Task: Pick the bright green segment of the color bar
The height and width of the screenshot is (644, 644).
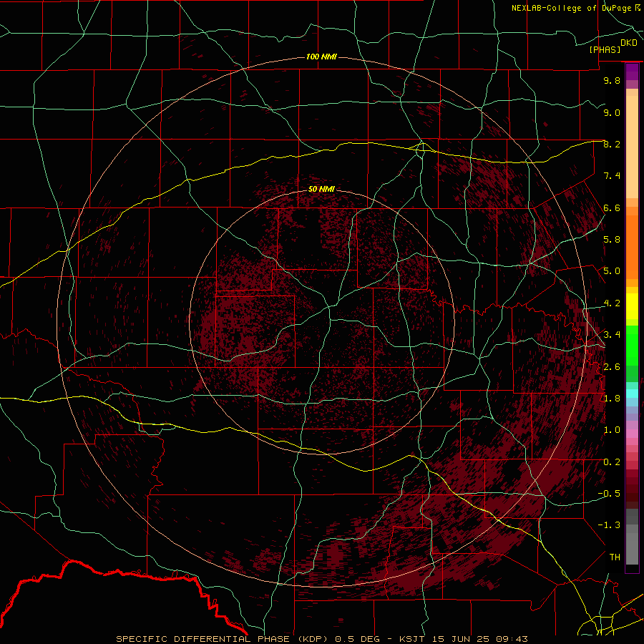Action: click(632, 346)
